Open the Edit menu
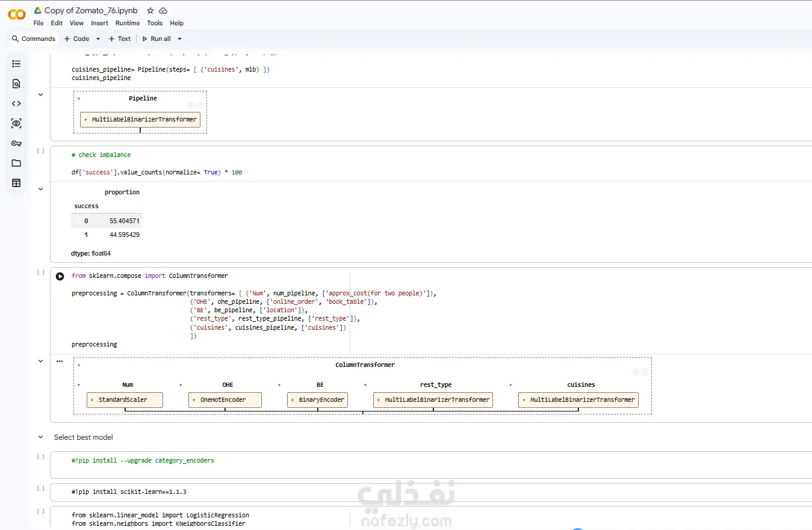This screenshot has width=812, height=530. (x=57, y=23)
